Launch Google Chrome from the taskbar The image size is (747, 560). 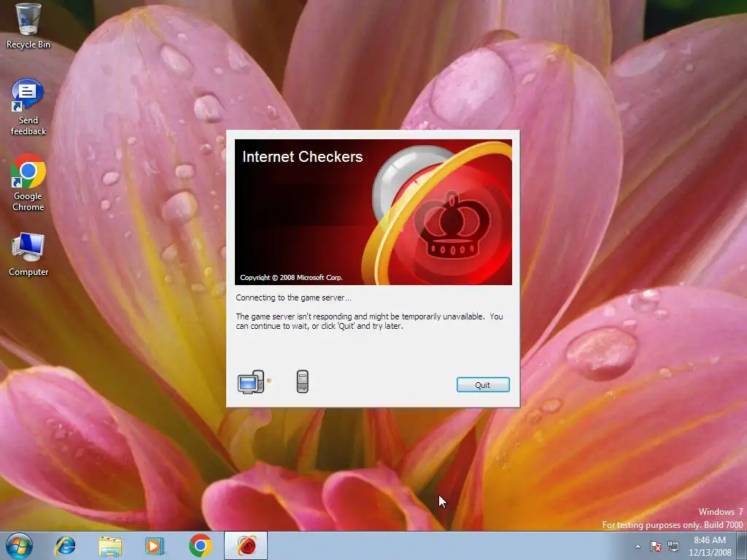200,545
